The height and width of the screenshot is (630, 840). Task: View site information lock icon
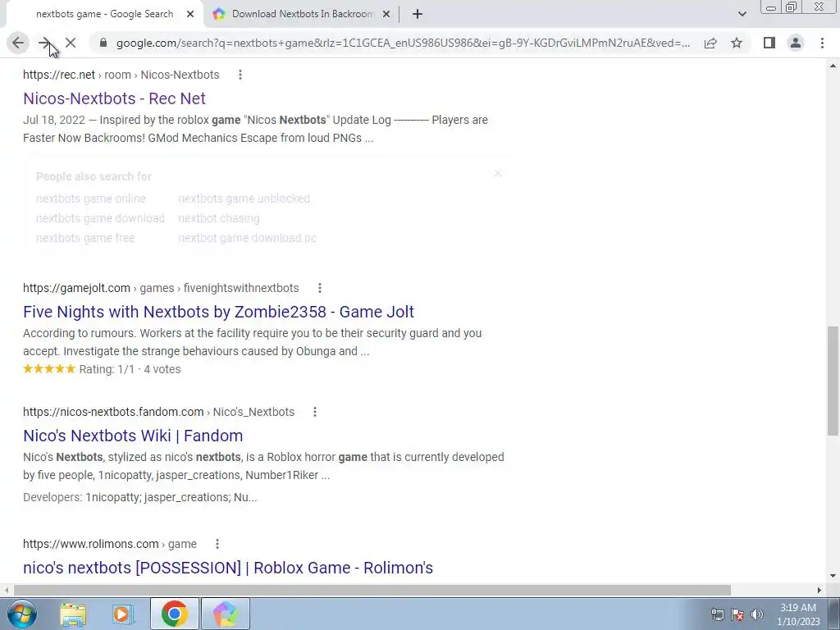tap(103, 43)
